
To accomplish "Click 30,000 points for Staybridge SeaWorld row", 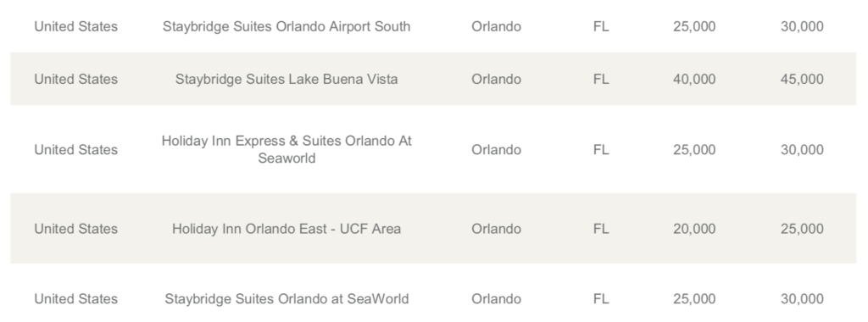I will (x=802, y=299).
